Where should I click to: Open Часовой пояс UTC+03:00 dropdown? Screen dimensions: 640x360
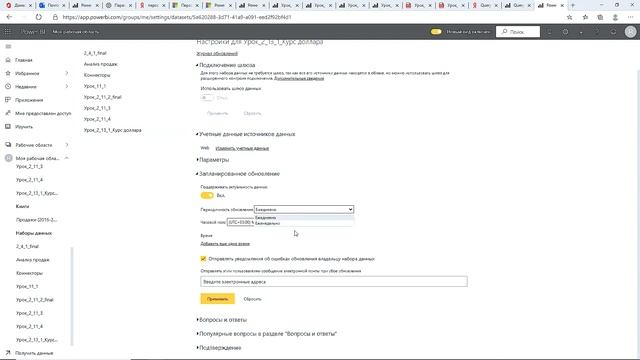[240, 222]
